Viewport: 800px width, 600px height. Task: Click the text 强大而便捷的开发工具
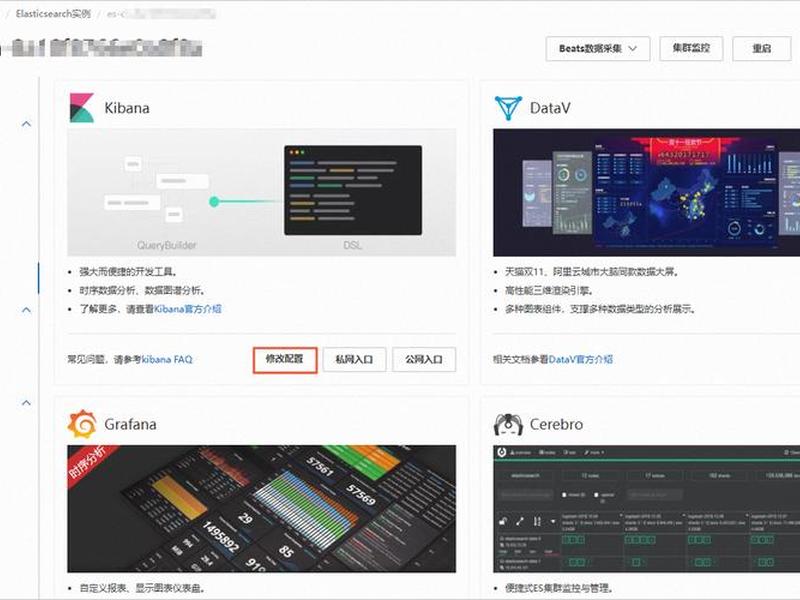(x=128, y=272)
